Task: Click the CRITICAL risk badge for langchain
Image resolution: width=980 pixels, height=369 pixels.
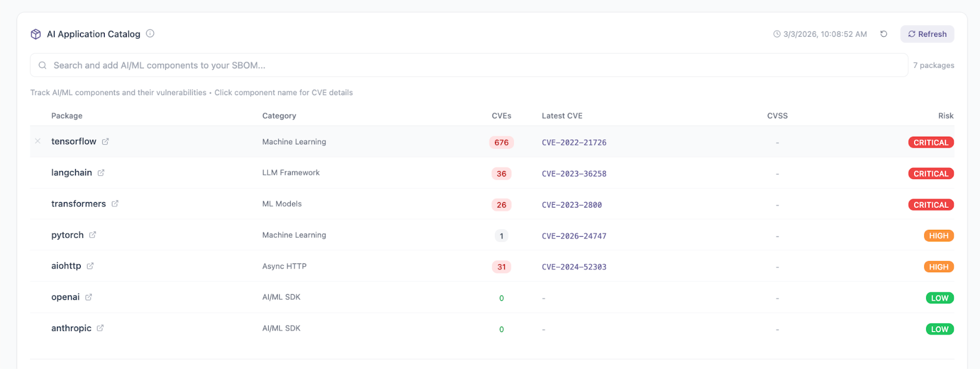Action: pos(931,174)
